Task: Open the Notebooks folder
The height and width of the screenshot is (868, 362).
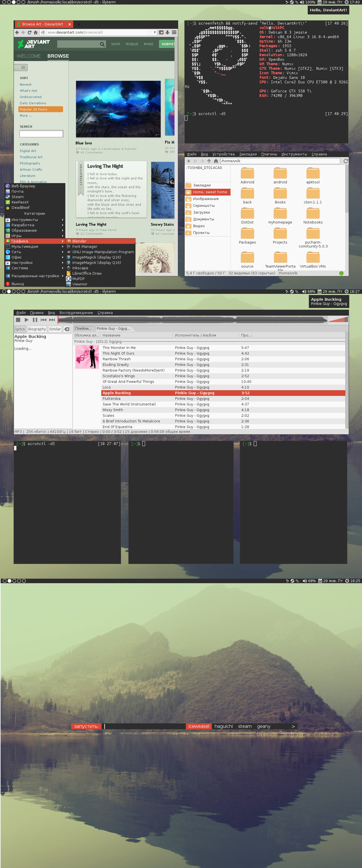Action: click(313, 216)
